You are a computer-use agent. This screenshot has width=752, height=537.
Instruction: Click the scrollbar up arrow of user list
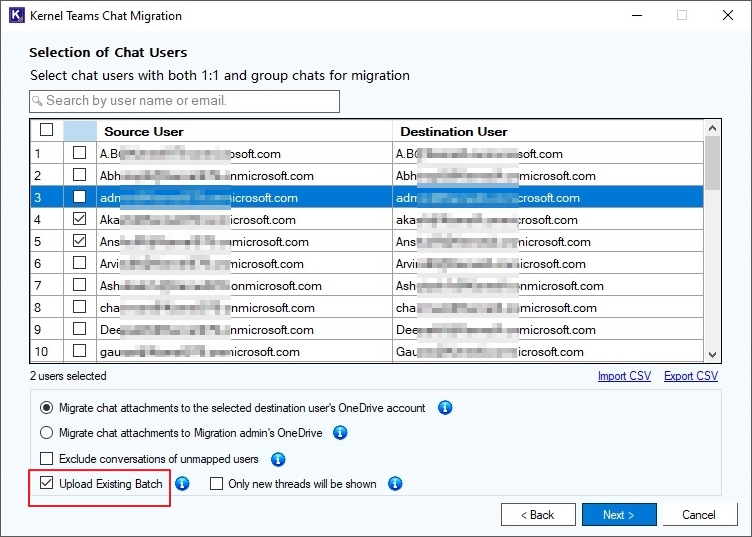click(712, 128)
